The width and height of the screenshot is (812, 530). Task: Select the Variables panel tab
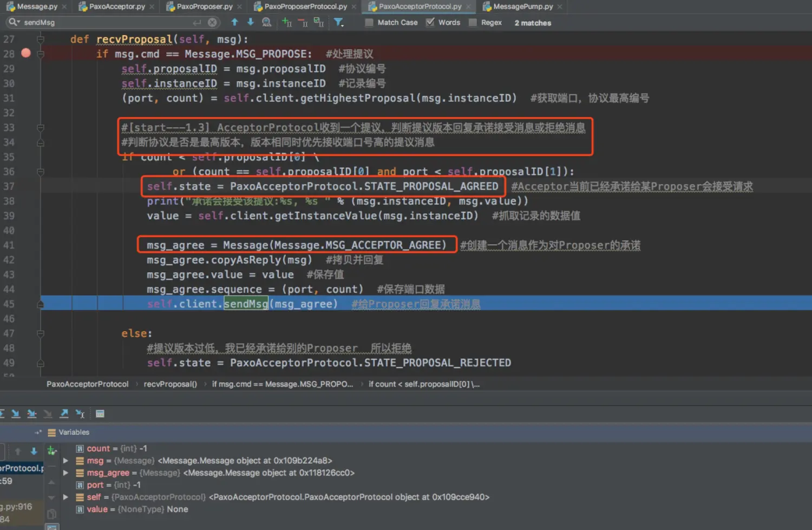coord(69,433)
